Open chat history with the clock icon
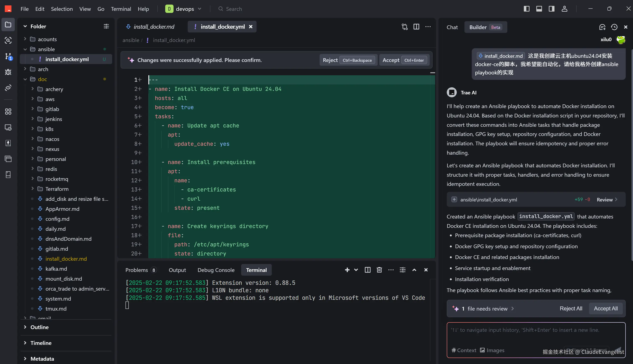Screen dimensions: 633x364 point(614,27)
